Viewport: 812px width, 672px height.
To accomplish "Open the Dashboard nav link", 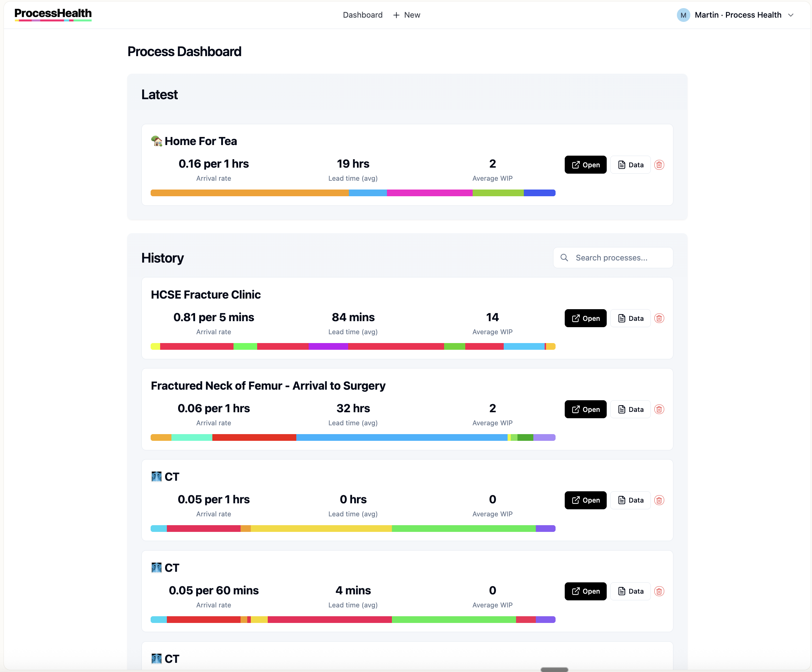I will 362,15.
